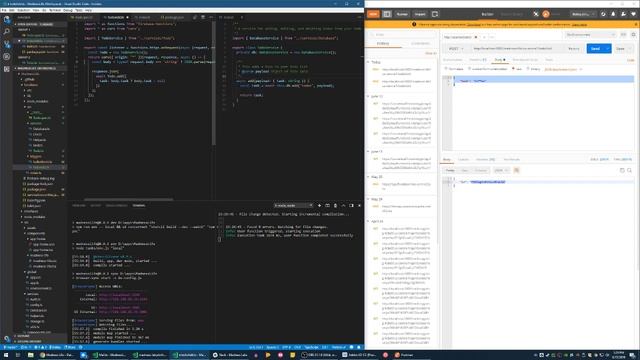Click the request URL input field
The height and width of the screenshot is (360, 640).
[518, 49]
